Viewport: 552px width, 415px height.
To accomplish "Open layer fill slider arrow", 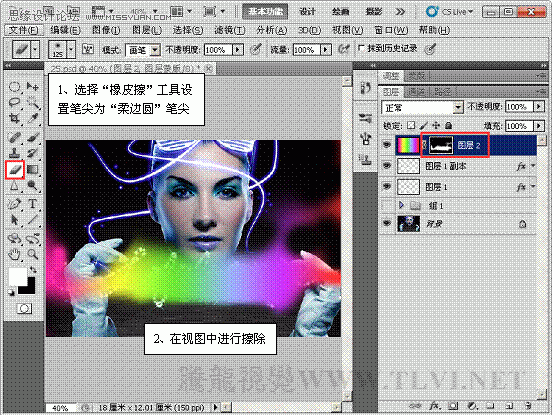I will [539, 126].
